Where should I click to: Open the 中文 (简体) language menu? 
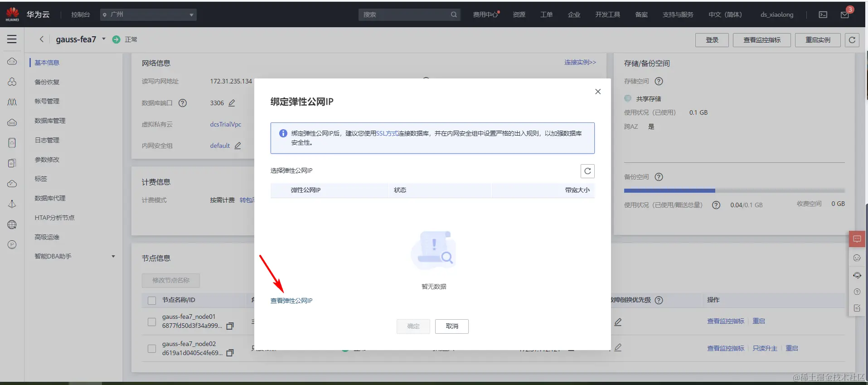(725, 15)
